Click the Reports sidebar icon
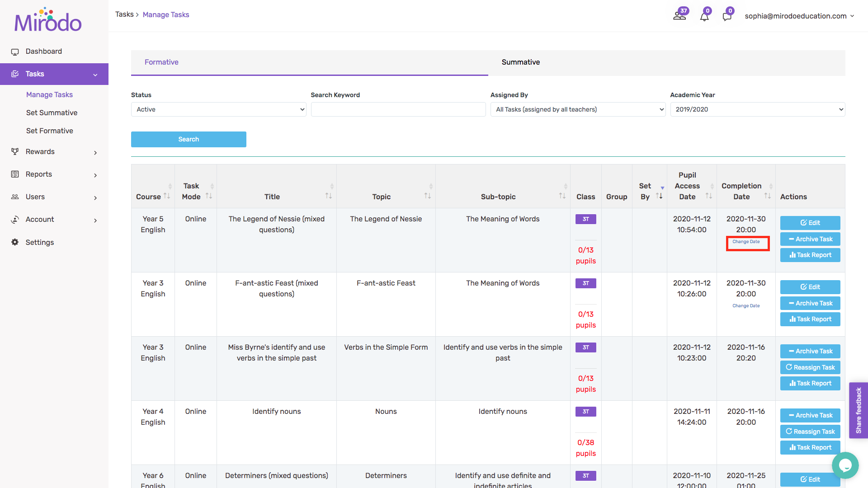The image size is (868, 488). click(x=15, y=174)
